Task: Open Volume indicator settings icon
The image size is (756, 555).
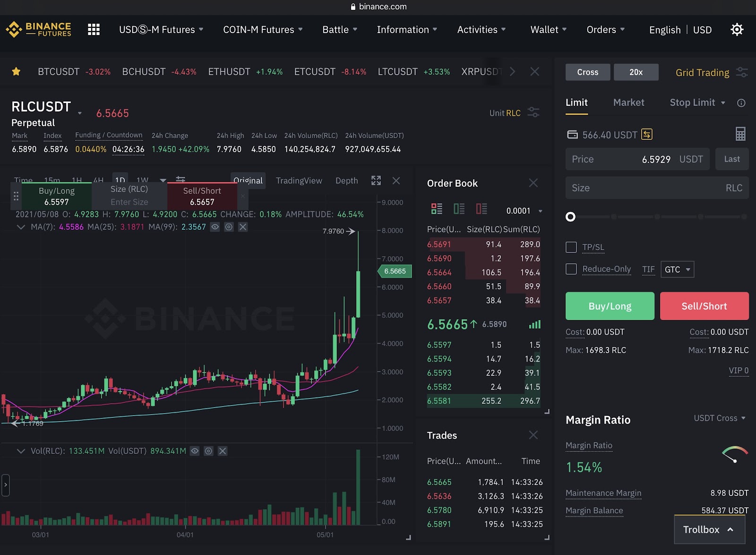Action: tap(208, 451)
